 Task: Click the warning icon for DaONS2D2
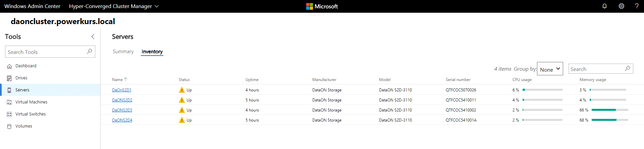coord(182,100)
